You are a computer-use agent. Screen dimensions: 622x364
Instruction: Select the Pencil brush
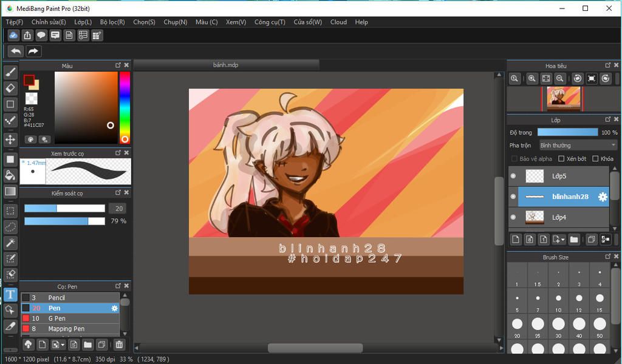(70, 297)
